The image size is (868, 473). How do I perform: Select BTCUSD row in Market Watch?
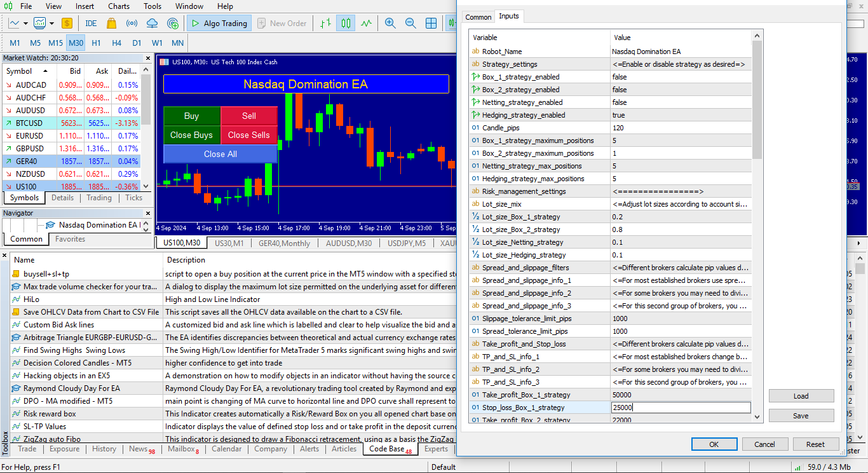[x=71, y=123]
